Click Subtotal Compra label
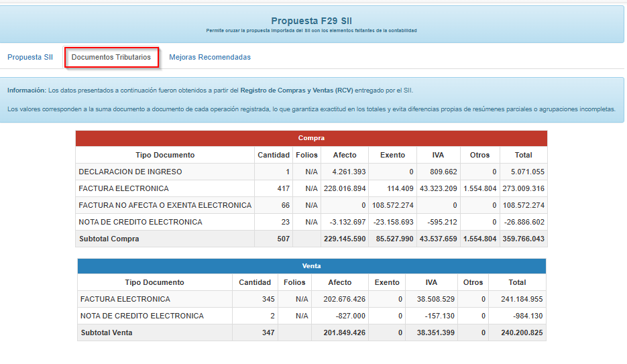This screenshot has height=364, width=627. 109,239
